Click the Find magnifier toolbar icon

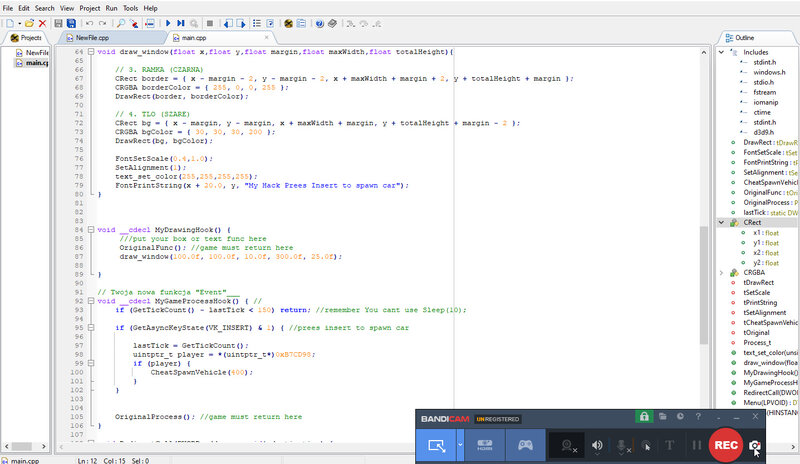pos(121,22)
